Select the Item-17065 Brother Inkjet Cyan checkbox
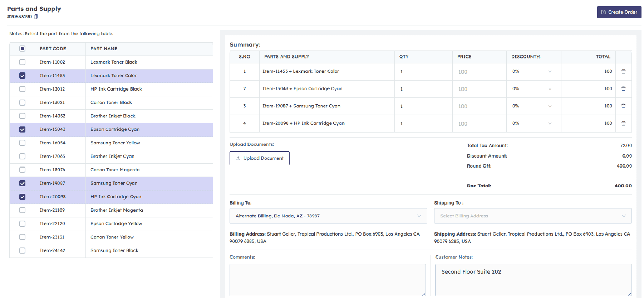644x298 pixels. point(23,157)
